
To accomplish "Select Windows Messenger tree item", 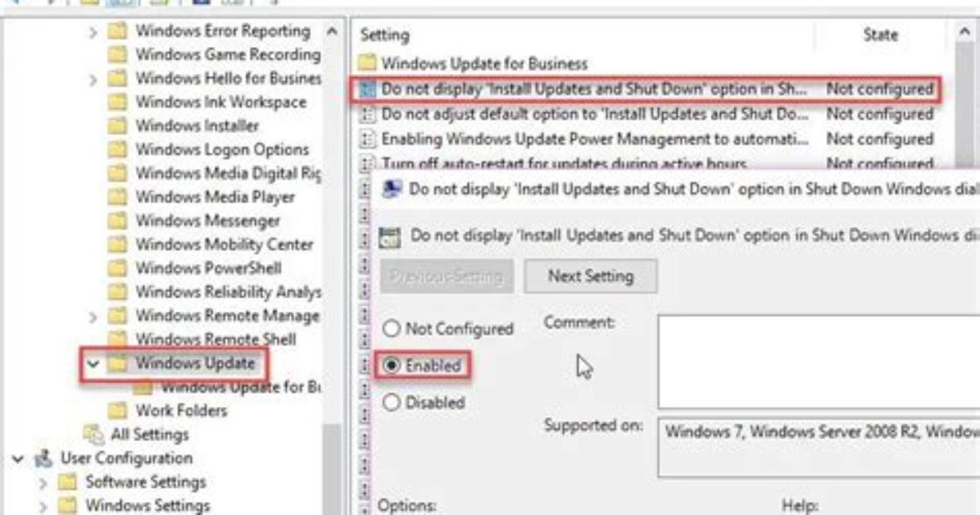I will click(208, 221).
